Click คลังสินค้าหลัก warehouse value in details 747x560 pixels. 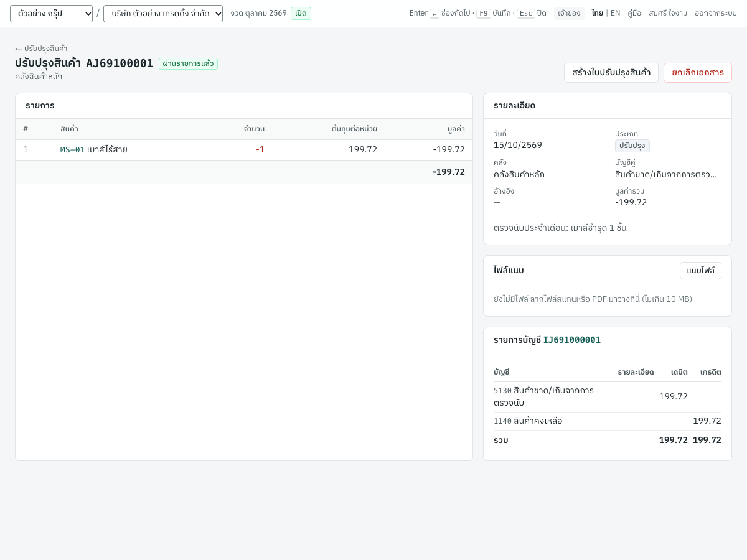pyautogui.click(x=519, y=175)
